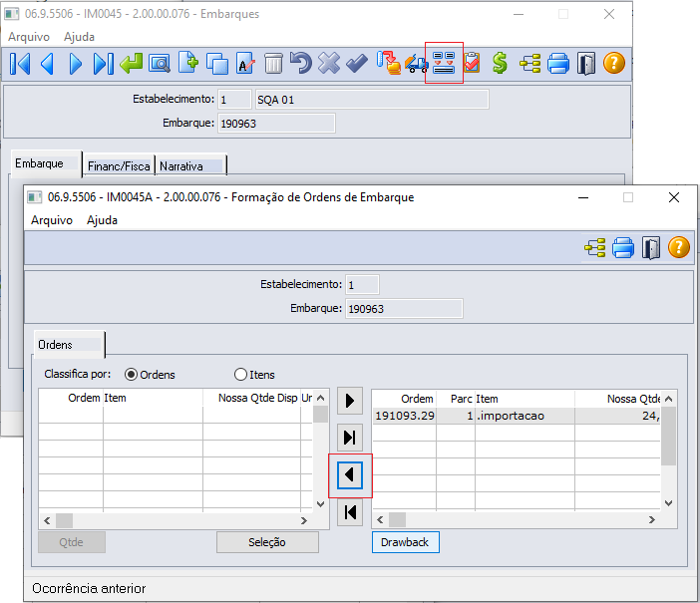Click tree diagram icon in Formação de Ordens window

coord(595,248)
